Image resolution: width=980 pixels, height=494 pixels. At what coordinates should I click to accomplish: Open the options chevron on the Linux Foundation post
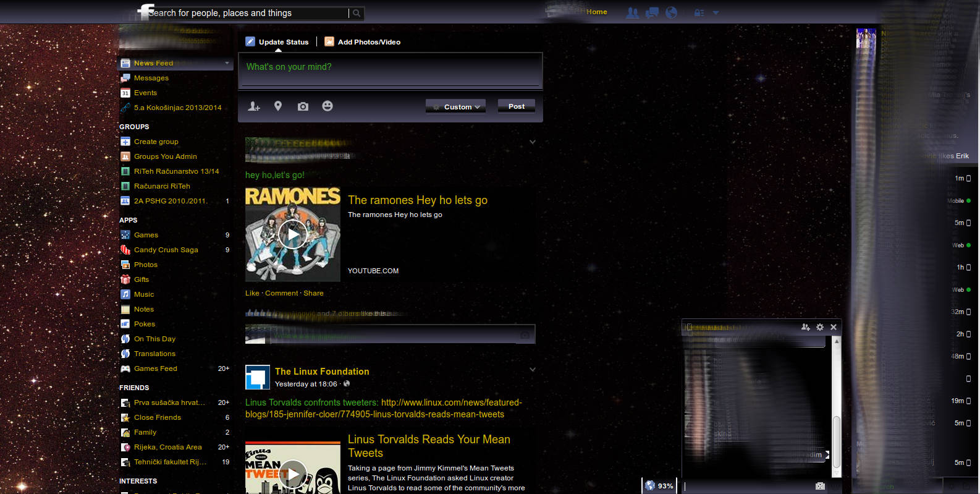533,370
